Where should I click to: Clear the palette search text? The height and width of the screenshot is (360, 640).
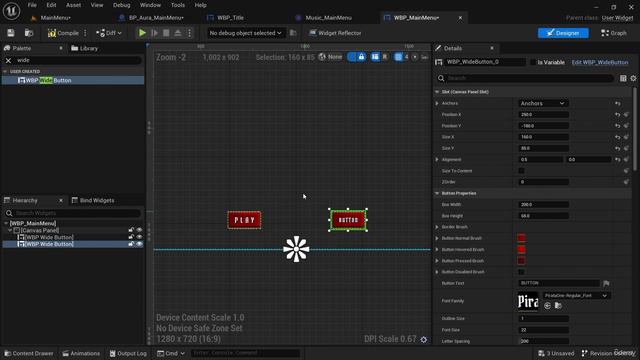(x=8, y=60)
